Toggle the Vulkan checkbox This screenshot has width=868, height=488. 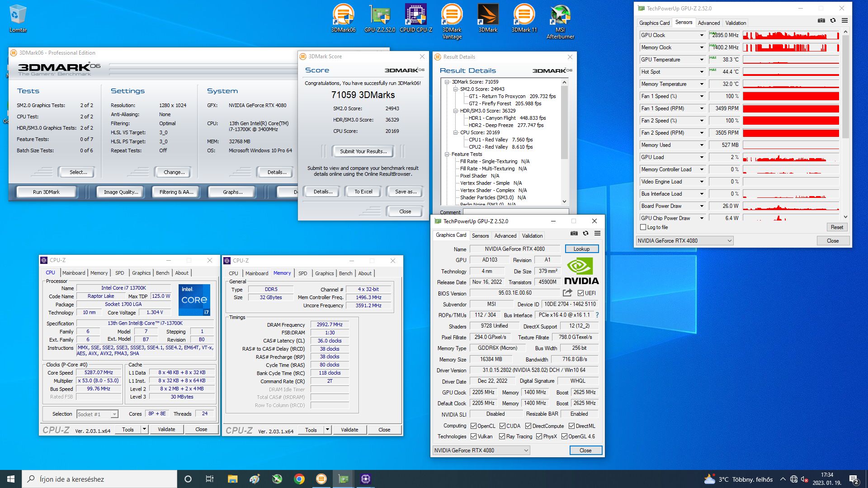(473, 436)
